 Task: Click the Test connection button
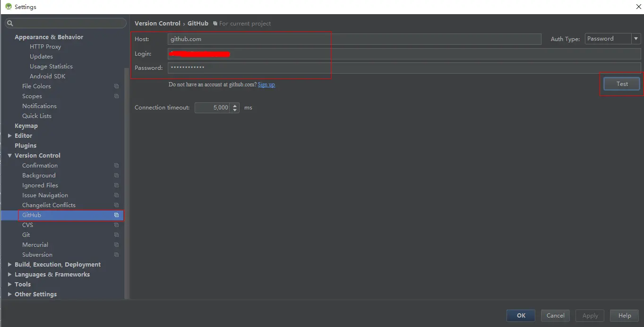622,84
